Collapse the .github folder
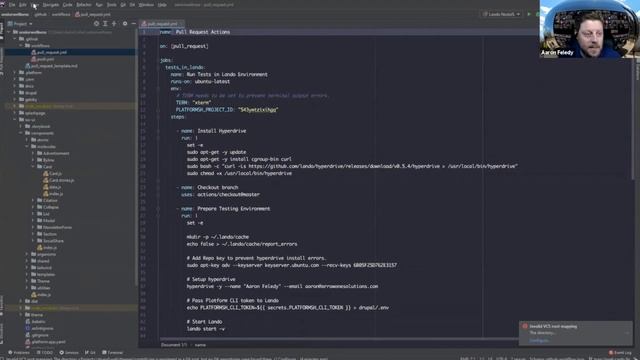 coord(15,39)
